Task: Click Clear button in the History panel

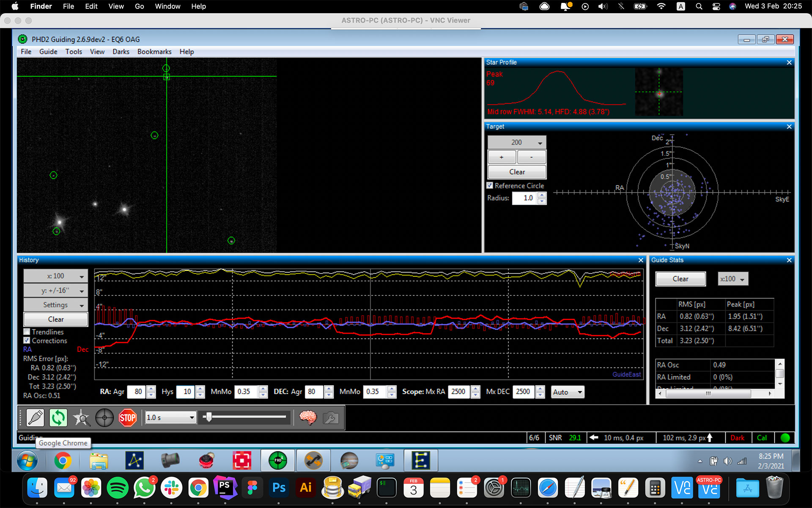Action: pos(56,319)
